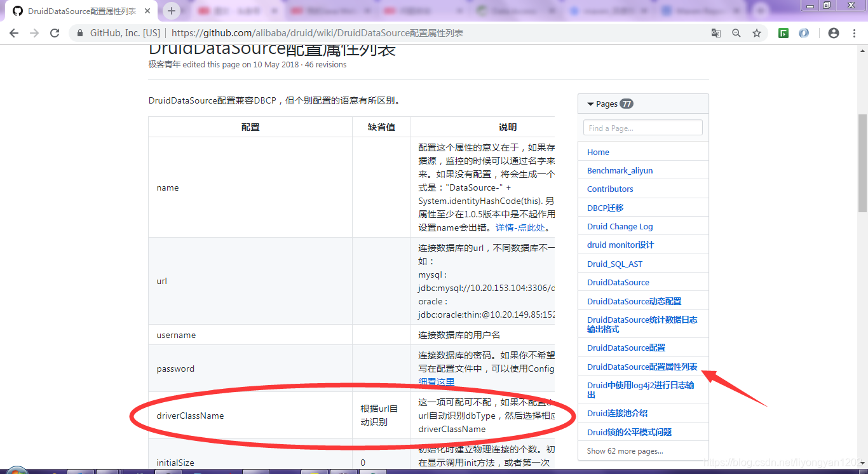868x474 pixels.
Task: Open the DBCP迁移 wiki page
Action: 606,208
